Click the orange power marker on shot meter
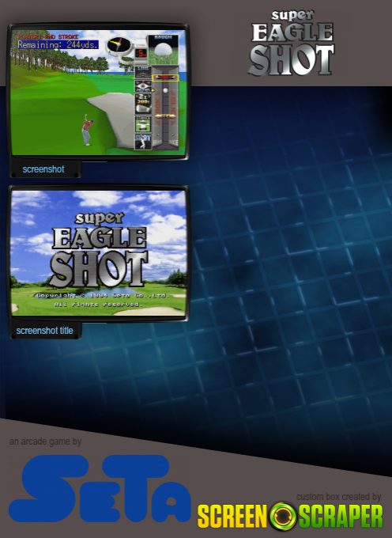The width and height of the screenshot is (392, 538). [165, 116]
